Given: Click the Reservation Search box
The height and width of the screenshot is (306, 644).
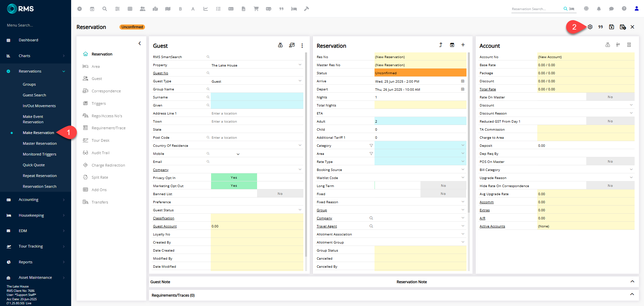Looking at the screenshot, I should [537, 9].
